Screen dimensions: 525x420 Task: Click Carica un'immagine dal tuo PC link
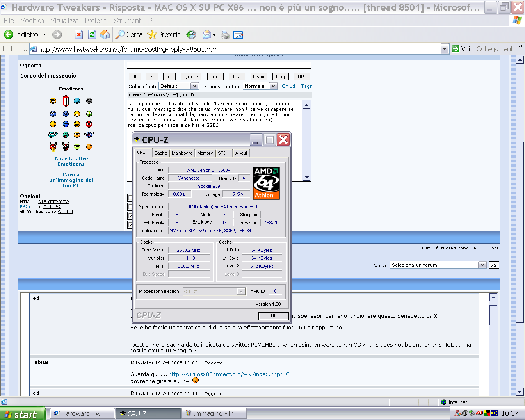point(71,180)
